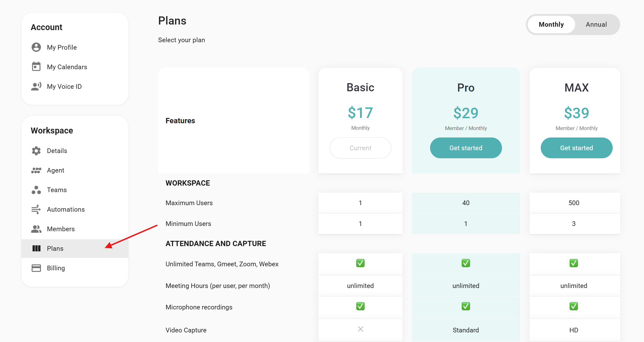This screenshot has width=644, height=342.
Task: Click the Agent group icon
Action: 36,170
